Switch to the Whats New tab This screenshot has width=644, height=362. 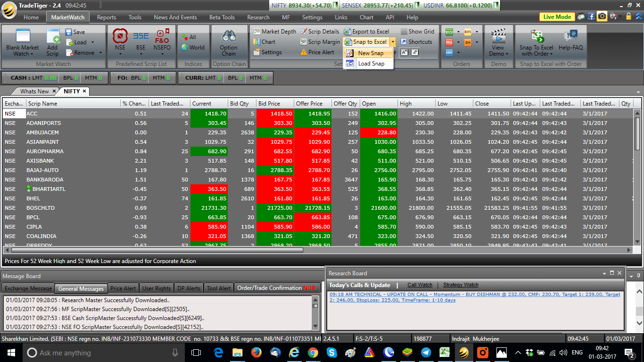[34, 91]
